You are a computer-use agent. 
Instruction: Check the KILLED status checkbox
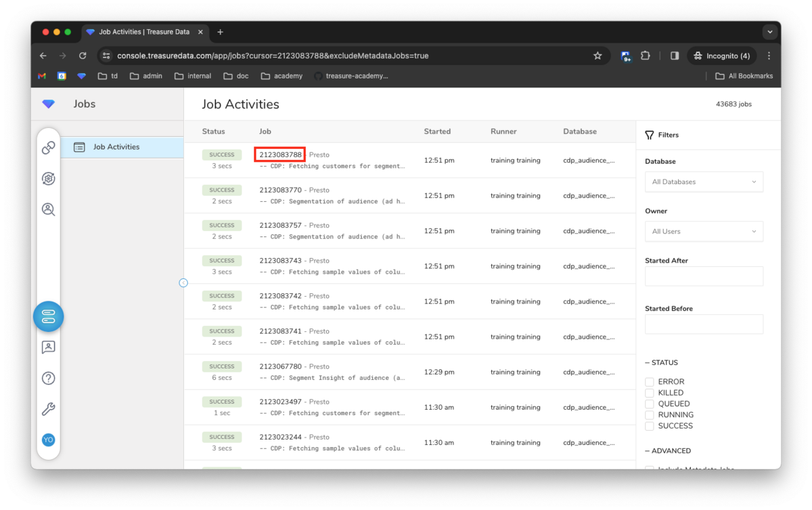pyautogui.click(x=650, y=393)
